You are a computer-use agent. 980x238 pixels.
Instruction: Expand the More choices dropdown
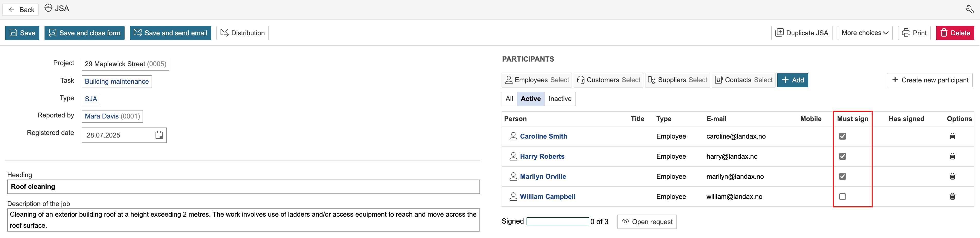(864, 33)
